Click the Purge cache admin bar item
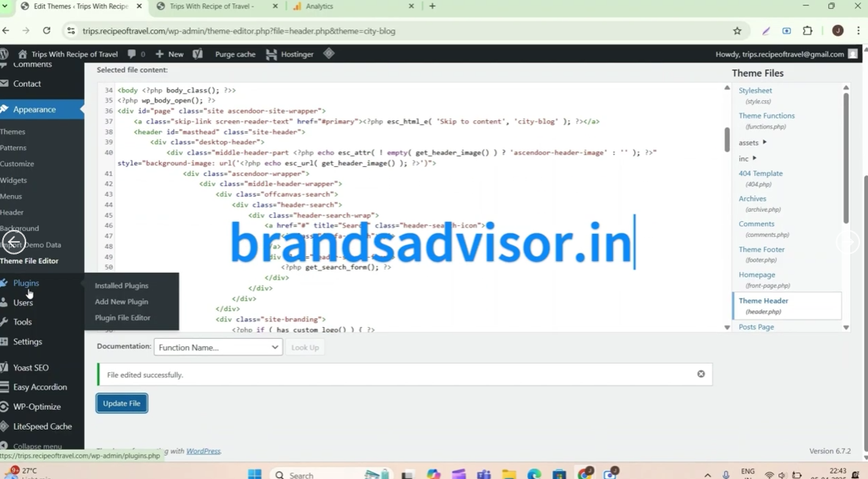868x479 pixels. [x=235, y=54]
